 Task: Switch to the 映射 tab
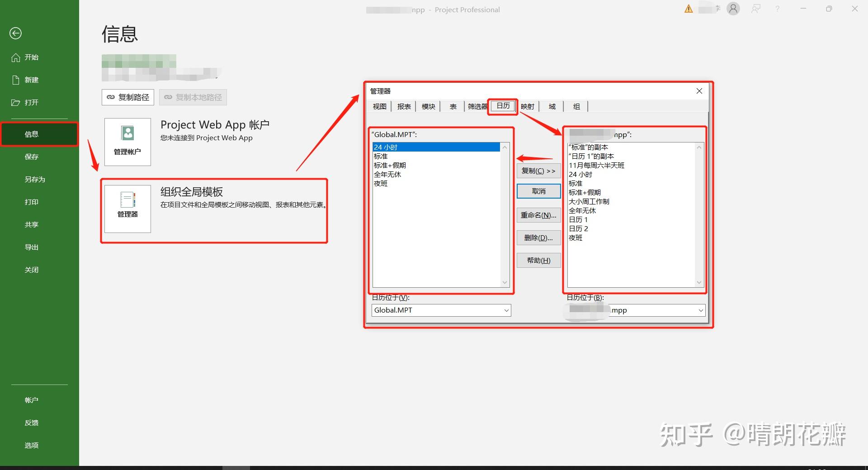pyautogui.click(x=528, y=106)
